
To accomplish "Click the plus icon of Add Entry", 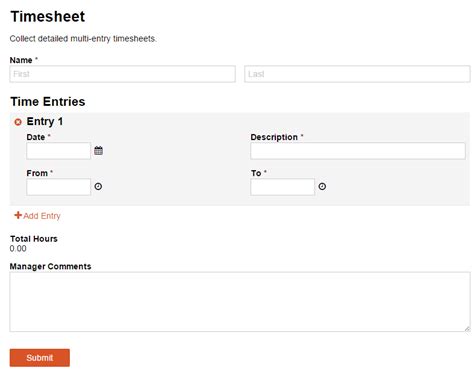I will click(x=18, y=215).
